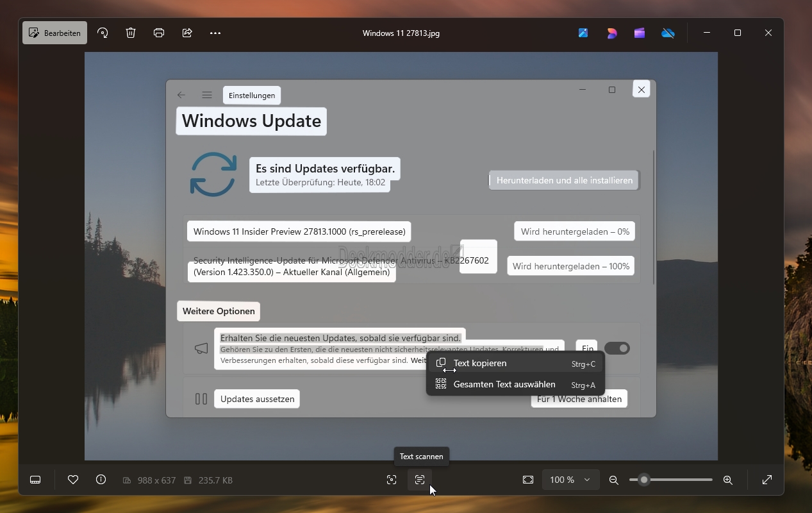
Task: Enter fullscreen with the expand arrows icon
Action: (x=767, y=480)
